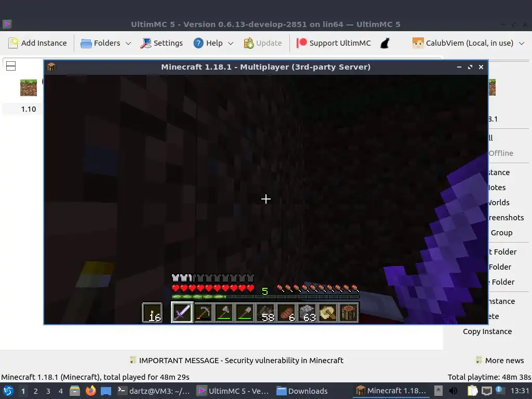532x399 pixels.
Task: Select the axe hotbar slot
Action: click(224, 312)
